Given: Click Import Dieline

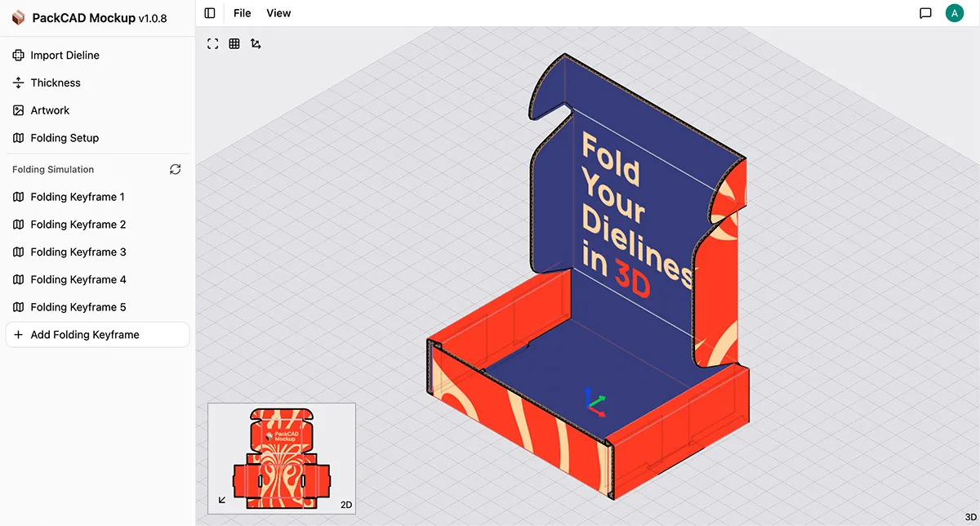Looking at the screenshot, I should pyautogui.click(x=65, y=56).
